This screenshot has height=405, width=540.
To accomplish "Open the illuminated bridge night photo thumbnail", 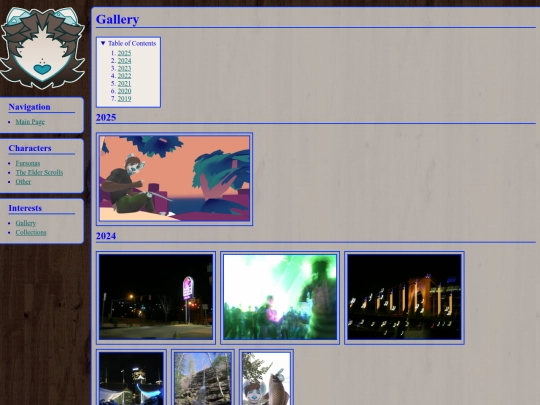I will [404, 298].
